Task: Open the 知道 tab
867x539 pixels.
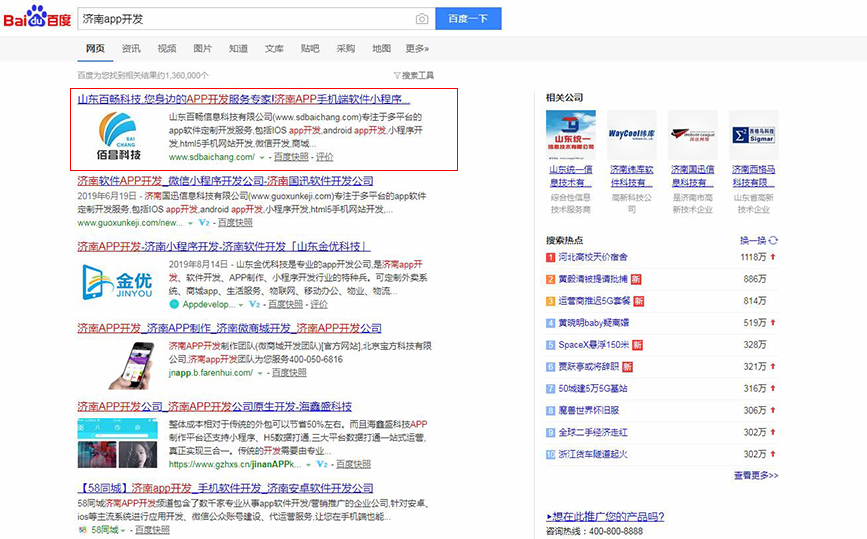Action: coord(238,49)
